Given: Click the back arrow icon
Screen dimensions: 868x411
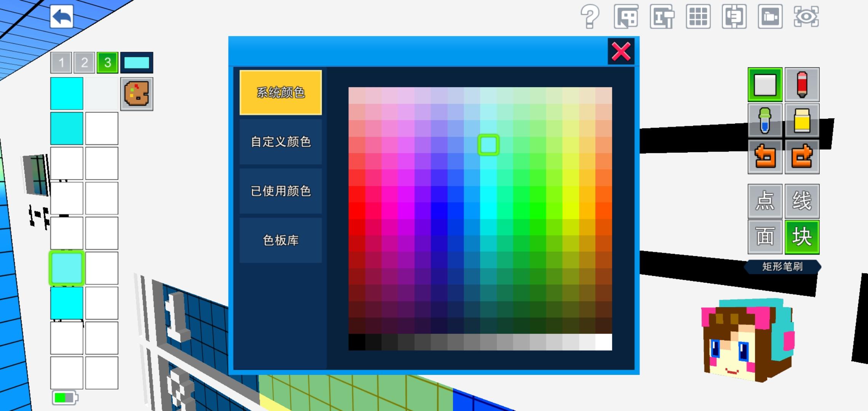Looking at the screenshot, I should pyautogui.click(x=62, y=17).
